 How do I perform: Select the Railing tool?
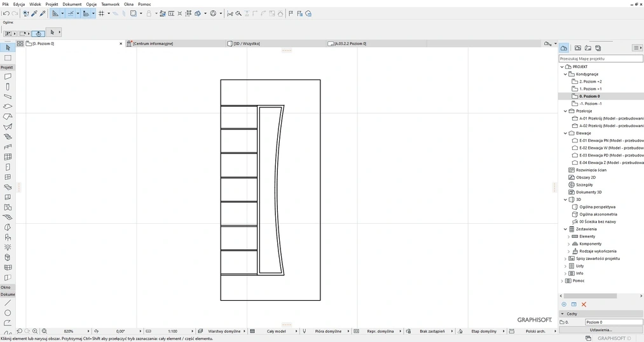[x=8, y=147]
